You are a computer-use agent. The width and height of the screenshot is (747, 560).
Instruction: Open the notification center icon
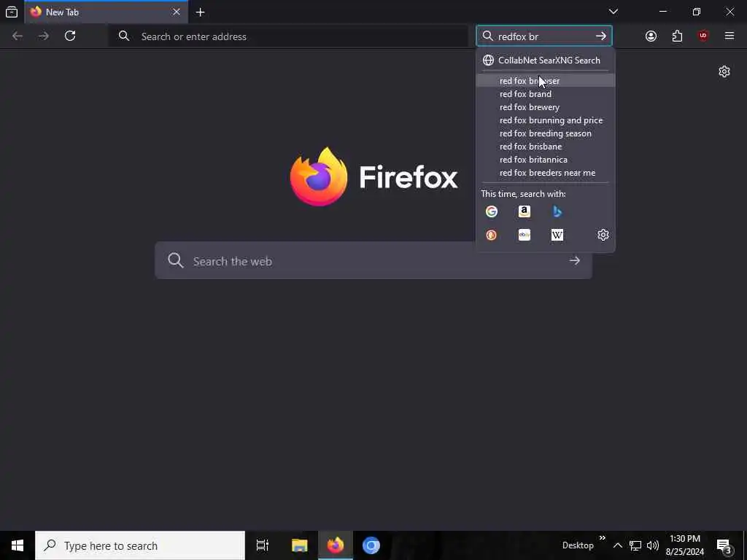724,545
